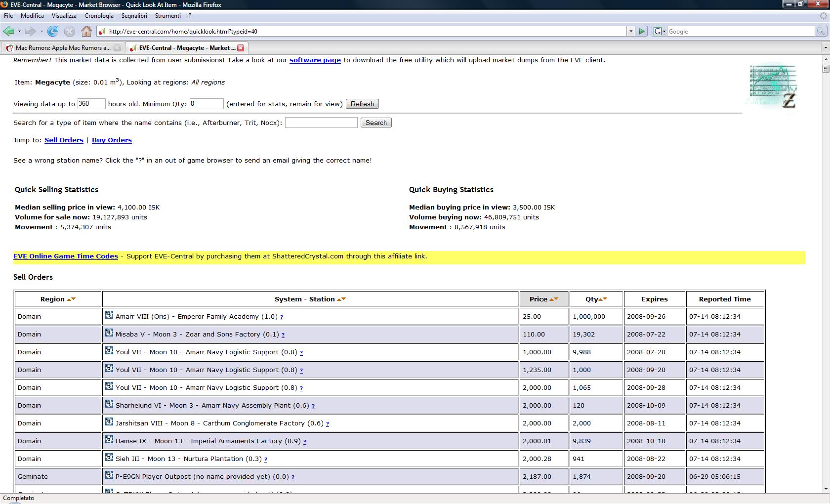
Task: Open the Cronologia menu
Action: (99, 16)
